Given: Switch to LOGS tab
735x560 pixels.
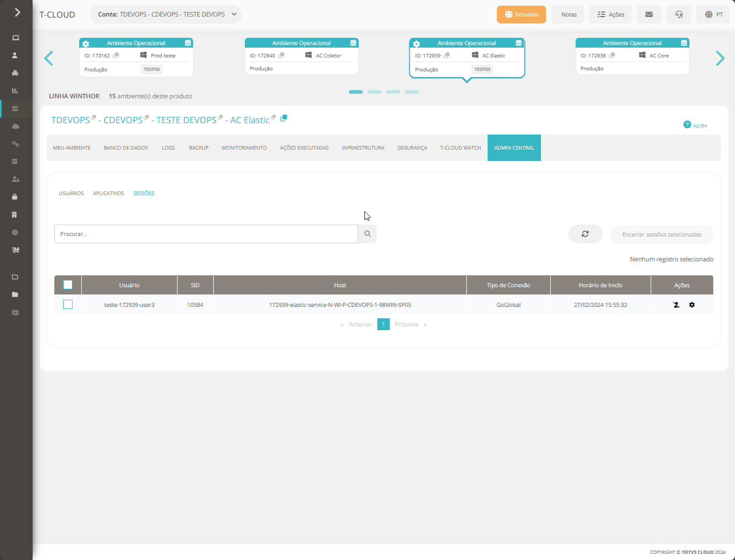Looking at the screenshot, I should 168,148.
